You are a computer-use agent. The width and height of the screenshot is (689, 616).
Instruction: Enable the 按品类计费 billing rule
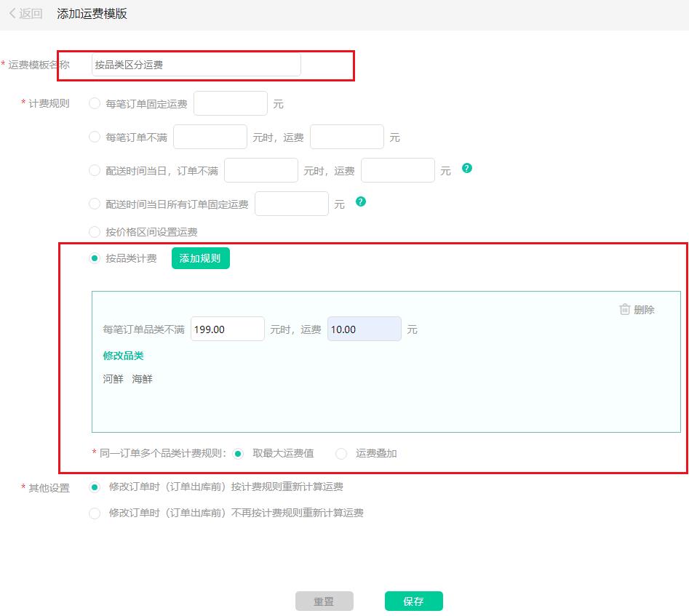pos(95,257)
